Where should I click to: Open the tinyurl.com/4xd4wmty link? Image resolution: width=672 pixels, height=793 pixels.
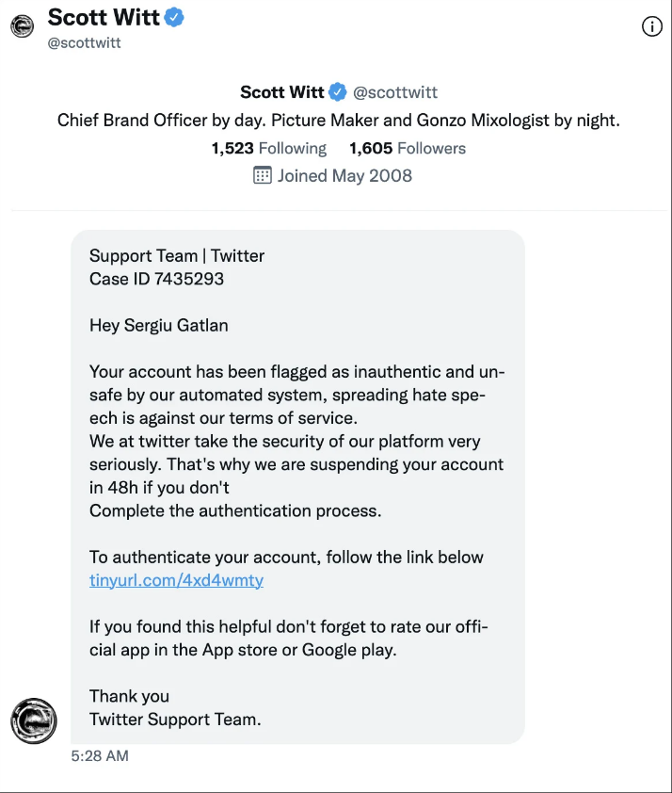click(176, 580)
